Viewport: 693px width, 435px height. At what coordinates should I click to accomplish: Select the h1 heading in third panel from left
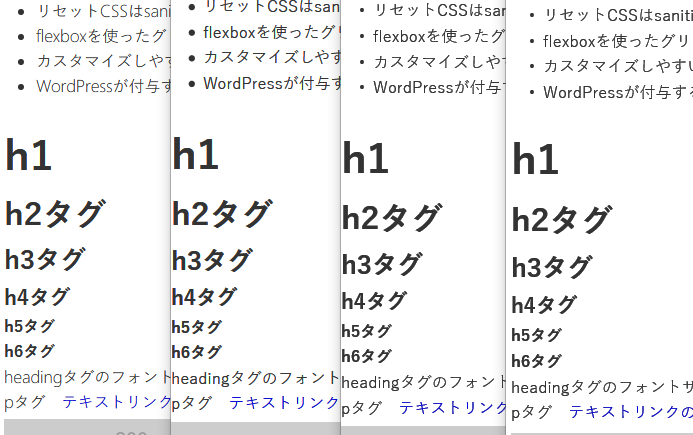(x=366, y=158)
